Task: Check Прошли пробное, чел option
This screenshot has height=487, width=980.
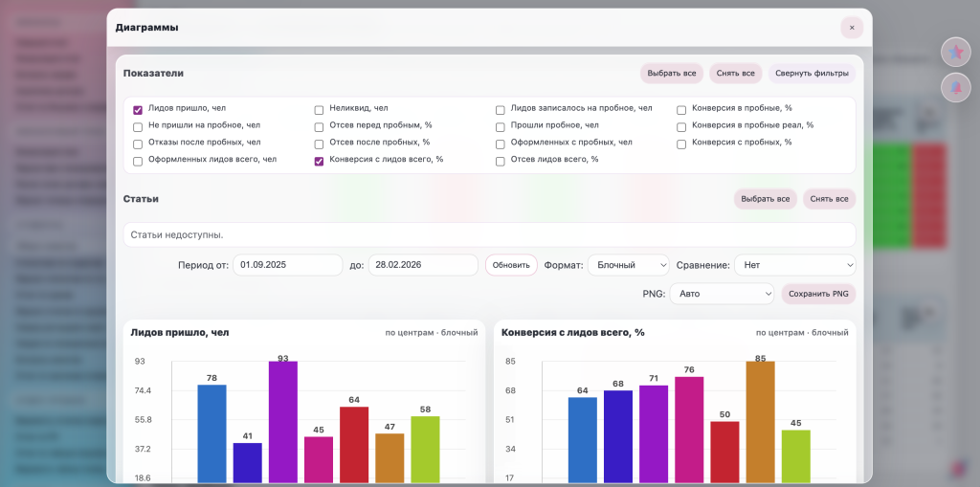Action: [500, 126]
